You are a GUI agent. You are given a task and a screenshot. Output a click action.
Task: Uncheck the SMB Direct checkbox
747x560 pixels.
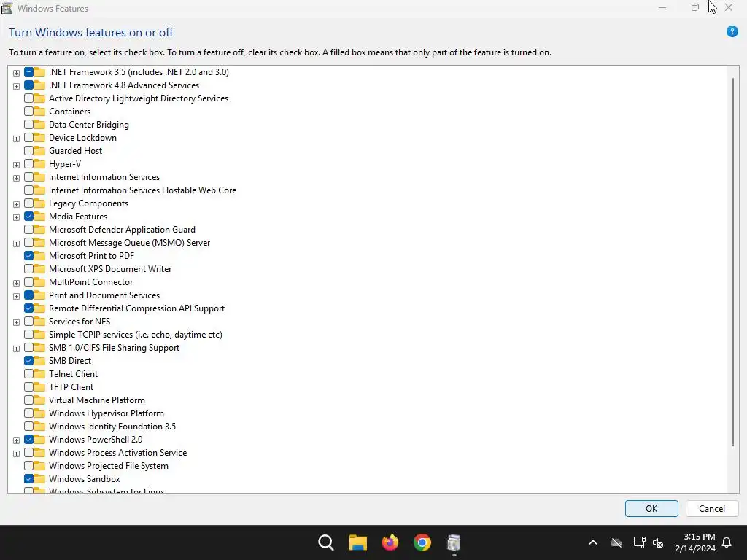click(28, 361)
